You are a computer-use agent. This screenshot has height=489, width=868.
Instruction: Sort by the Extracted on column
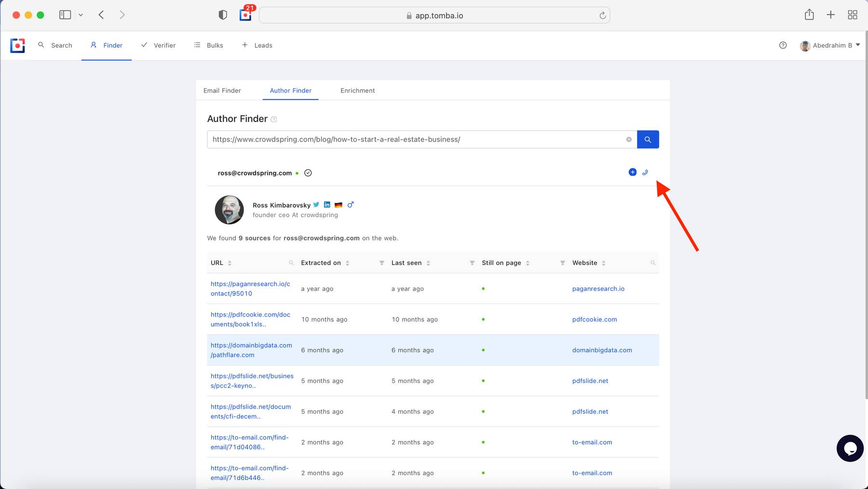(347, 263)
